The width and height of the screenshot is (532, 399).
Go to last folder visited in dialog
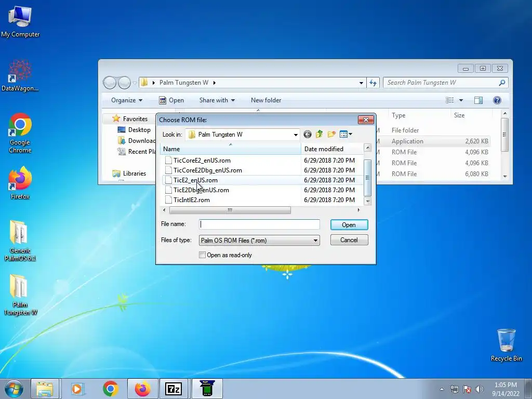click(308, 135)
